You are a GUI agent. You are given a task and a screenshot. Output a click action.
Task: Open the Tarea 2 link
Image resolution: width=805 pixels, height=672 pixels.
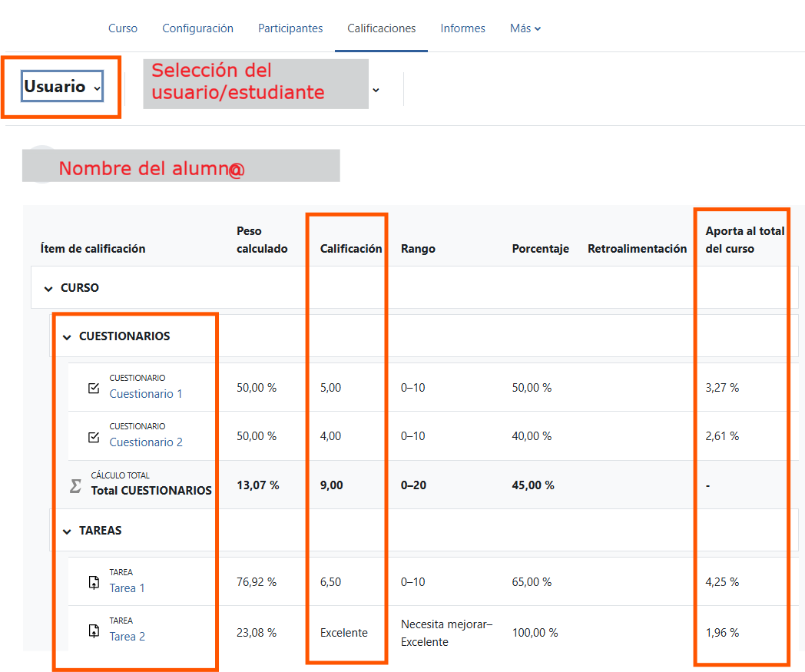pos(127,637)
